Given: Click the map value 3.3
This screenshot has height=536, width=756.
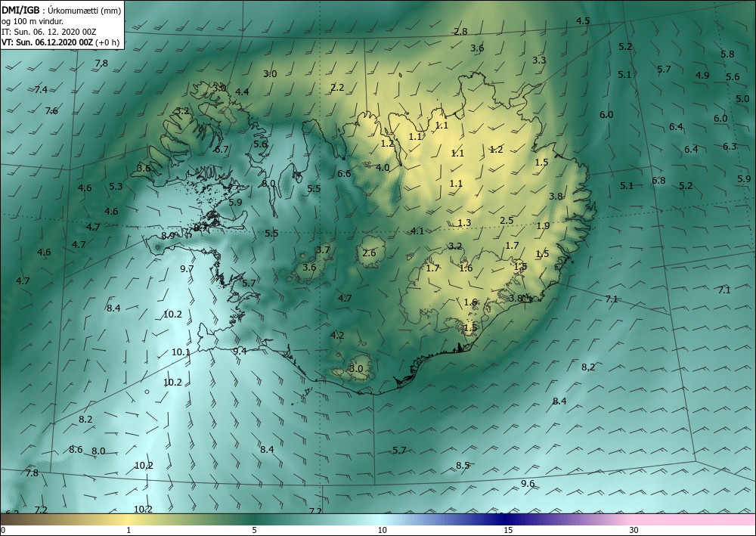Looking at the screenshot, I should 539,60.
